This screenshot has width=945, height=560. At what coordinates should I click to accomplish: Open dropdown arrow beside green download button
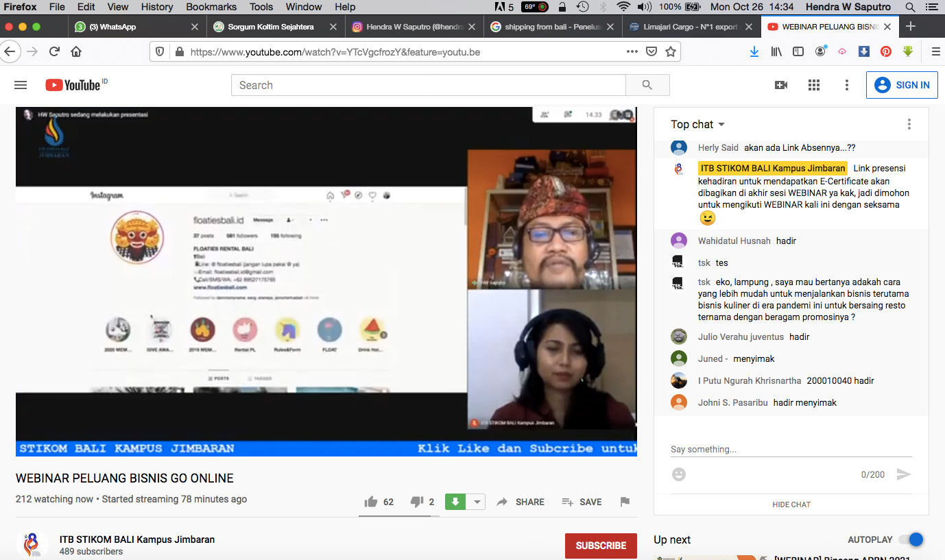click(x=475, y=502)
